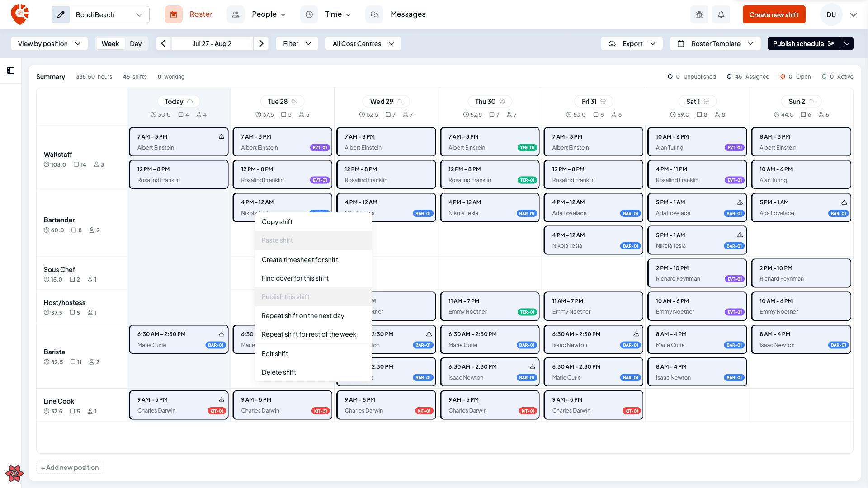
Task: Click the warning icon on Charles Darwin's Today shift
Action: 222,399
